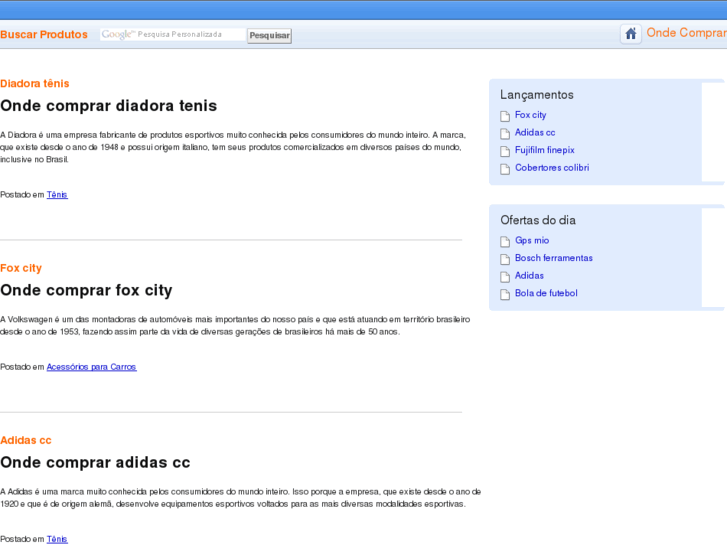The width and height of the screenshot is (727, 545).
Task: Open the Diadora tênis post link
Action: 35,83
